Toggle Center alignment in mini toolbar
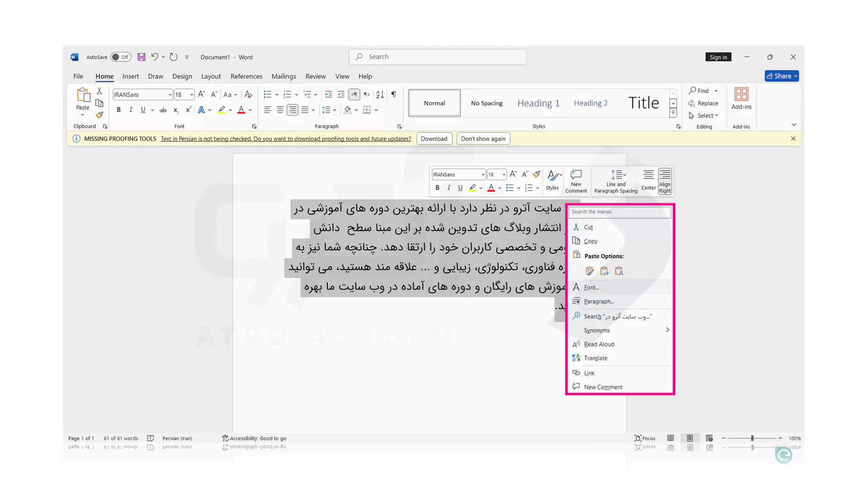Image resolution: width=868 pixels, height=488 pixels. click(x=648, y=180)
